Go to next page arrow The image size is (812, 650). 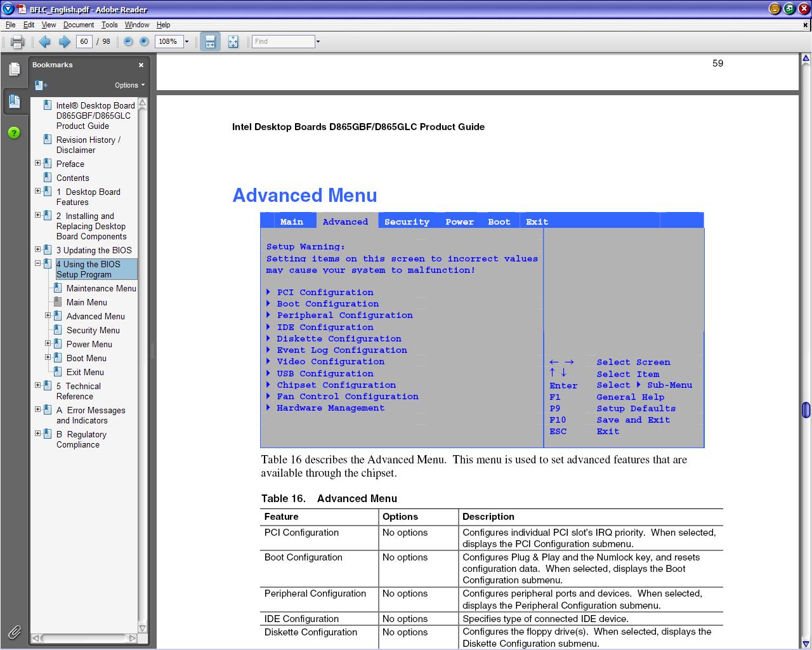64,42
